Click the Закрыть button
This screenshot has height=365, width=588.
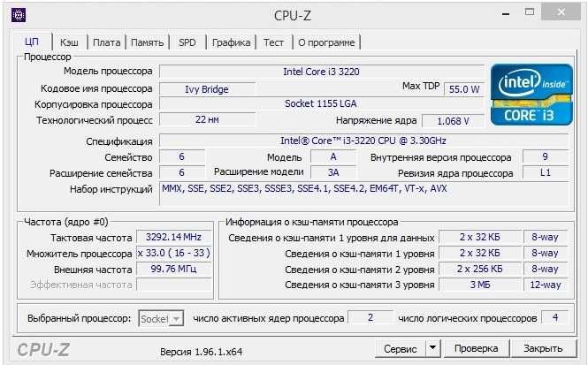coord(543,348)
